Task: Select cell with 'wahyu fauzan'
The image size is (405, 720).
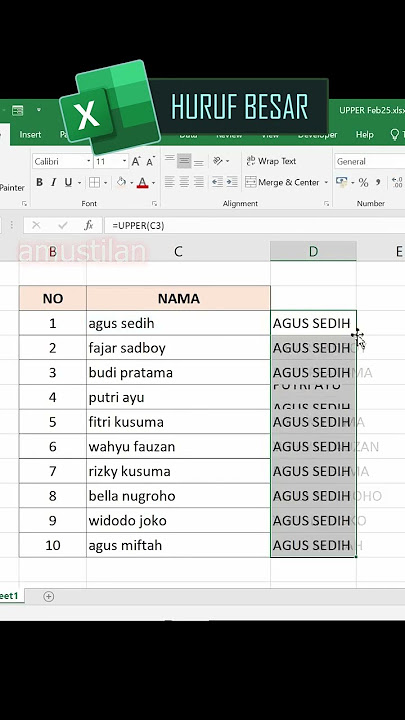Action: click(178, 446)
